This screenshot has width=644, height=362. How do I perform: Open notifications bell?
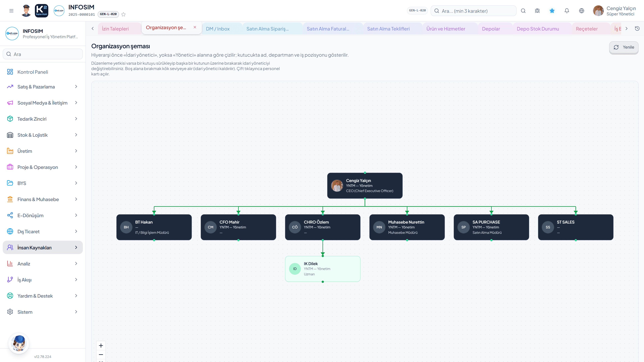[567, 11]
